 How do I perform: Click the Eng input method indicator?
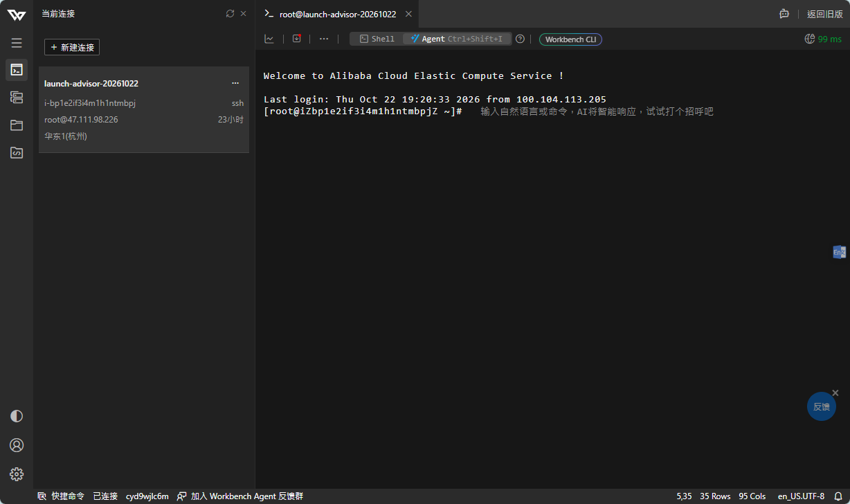(x=839, y=252)
